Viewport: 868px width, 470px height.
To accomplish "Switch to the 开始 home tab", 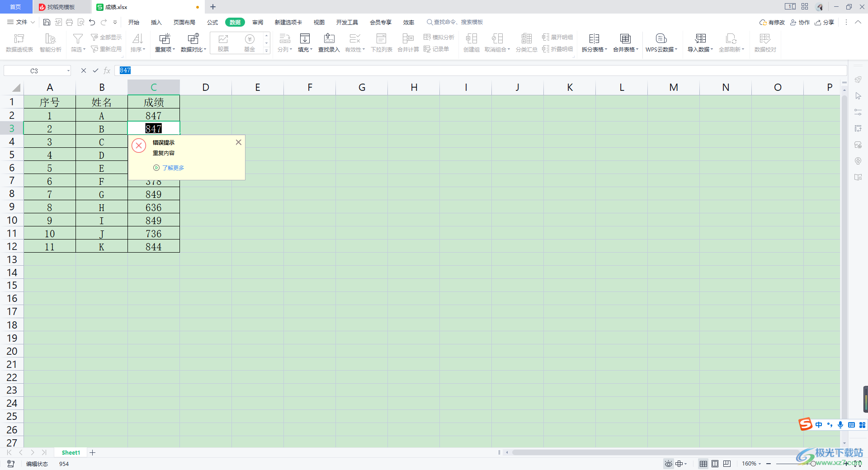I will (134, 22).
